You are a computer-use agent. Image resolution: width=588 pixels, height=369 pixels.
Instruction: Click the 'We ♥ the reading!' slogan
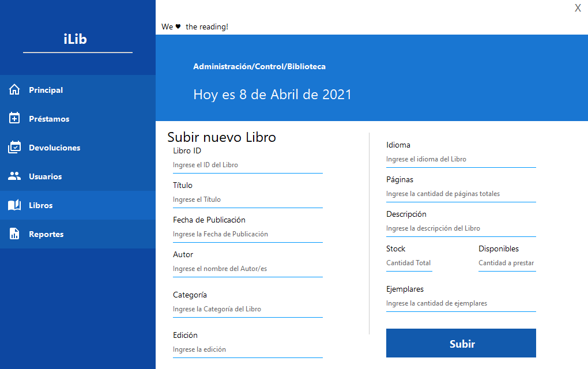(x=195, y=27)
